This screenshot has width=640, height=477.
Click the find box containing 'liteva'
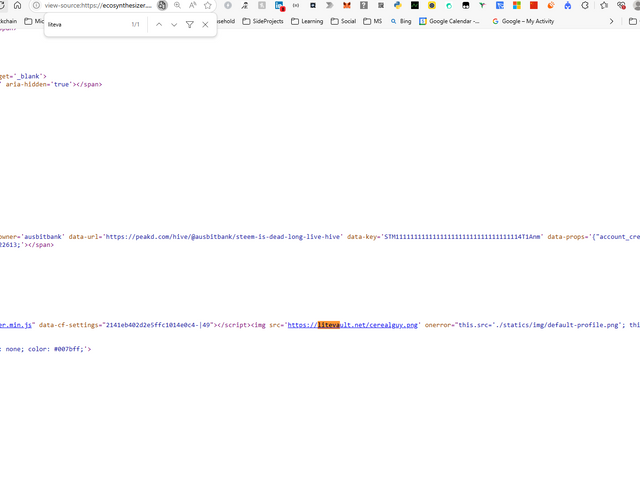tap(87, 24)
